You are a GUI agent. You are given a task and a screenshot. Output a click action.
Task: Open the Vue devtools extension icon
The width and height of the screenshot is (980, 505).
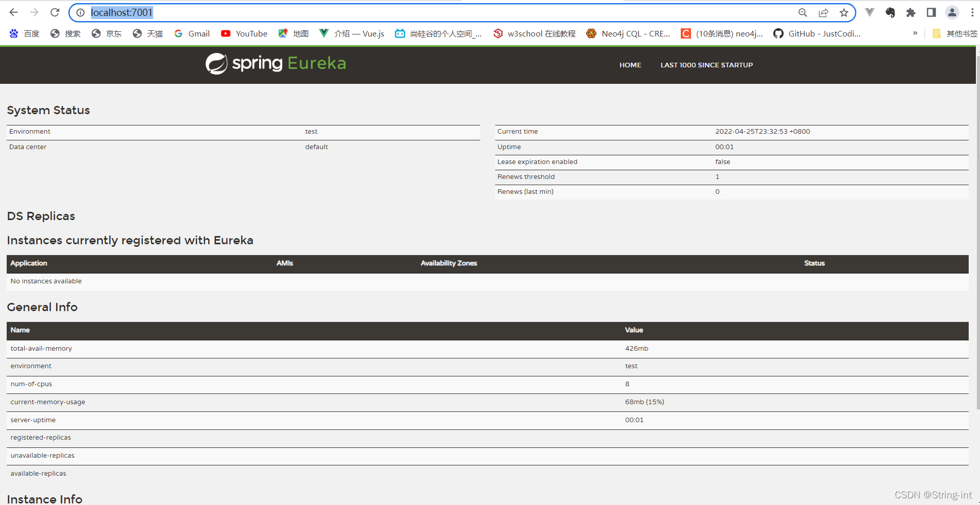tap(869, 12)
